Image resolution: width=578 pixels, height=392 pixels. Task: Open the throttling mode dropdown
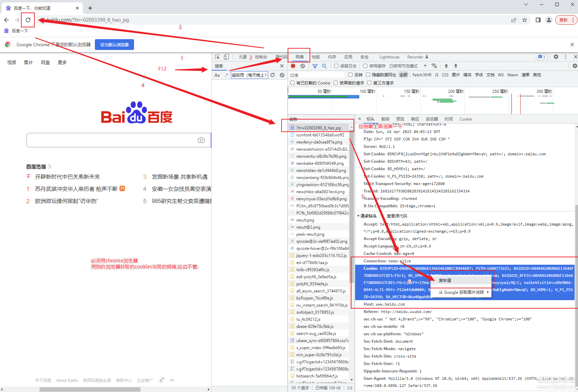[408, 66]
